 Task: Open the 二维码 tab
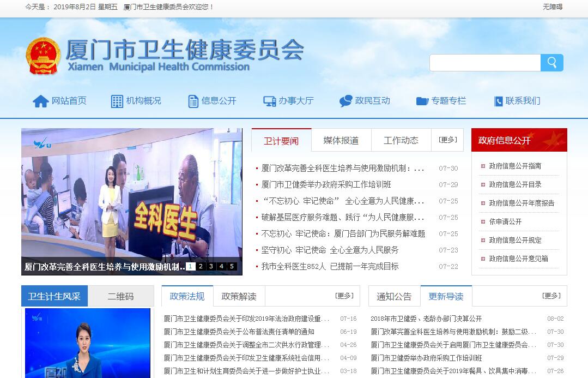pyautogui.click(x=120, y=297)
